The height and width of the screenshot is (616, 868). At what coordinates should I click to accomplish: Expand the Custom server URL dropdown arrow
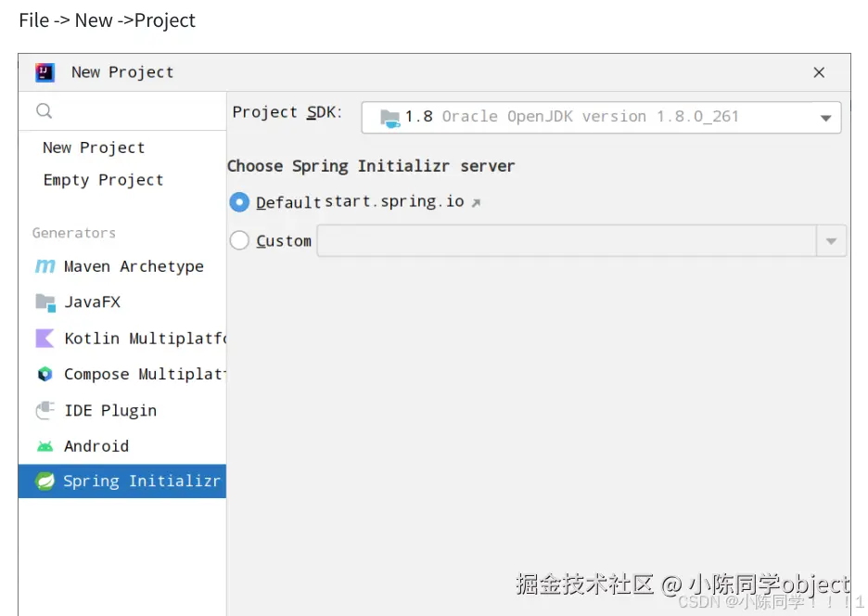[x=831, y=241]
